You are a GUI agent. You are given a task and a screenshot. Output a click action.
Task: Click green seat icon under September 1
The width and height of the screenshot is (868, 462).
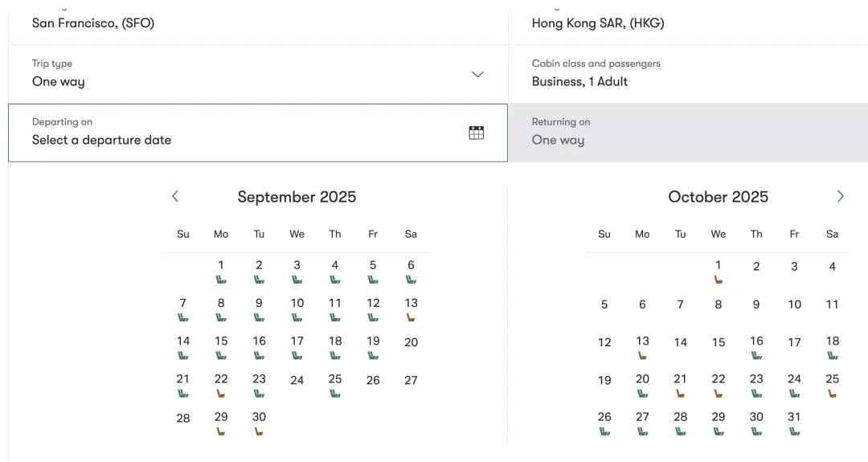(221, 280)
